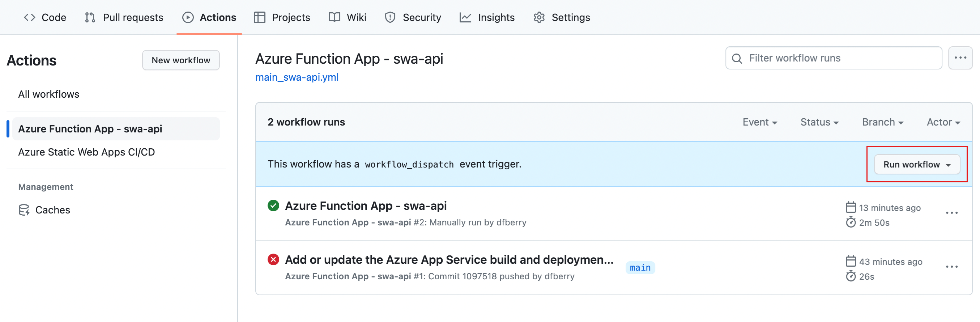Image resolution: width=980 pixels, height=322 pixels.
Task: Open the Projects tab
Action: (282, 17)
